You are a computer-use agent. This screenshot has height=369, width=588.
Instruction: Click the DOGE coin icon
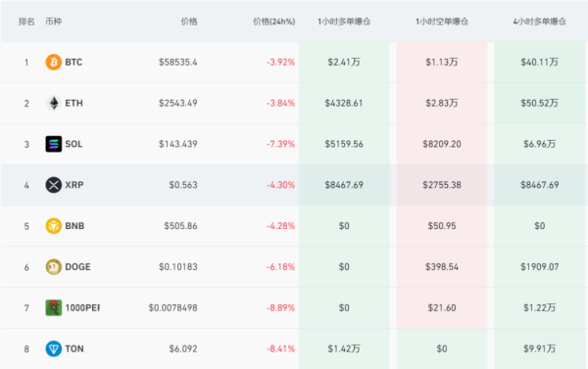point(54,267)
